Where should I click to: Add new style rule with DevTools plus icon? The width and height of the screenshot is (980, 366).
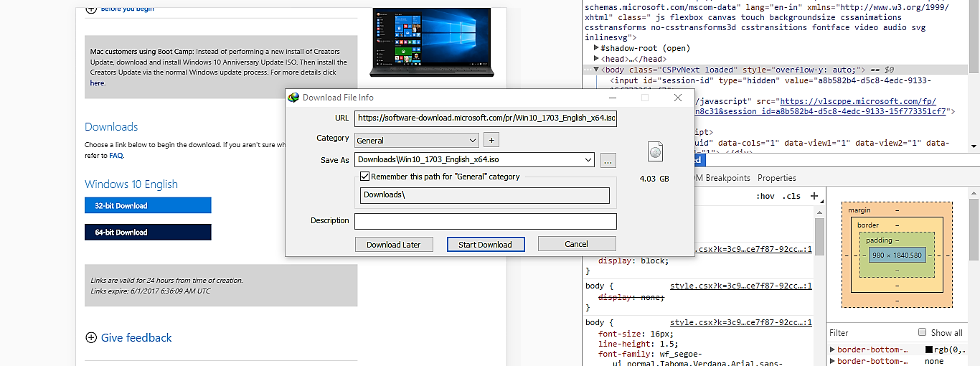tap(814, 196)
